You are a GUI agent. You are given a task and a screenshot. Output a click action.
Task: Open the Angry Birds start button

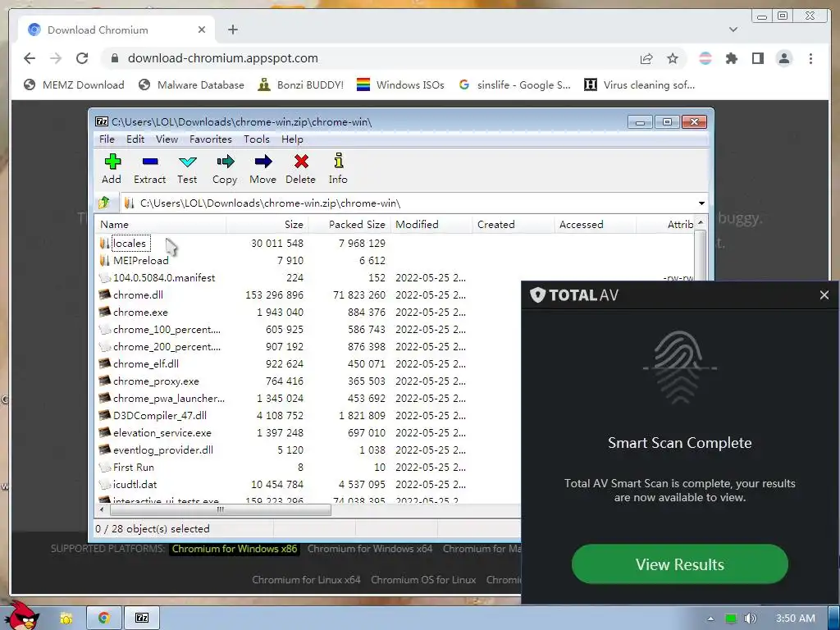click(x=22, y=615)
